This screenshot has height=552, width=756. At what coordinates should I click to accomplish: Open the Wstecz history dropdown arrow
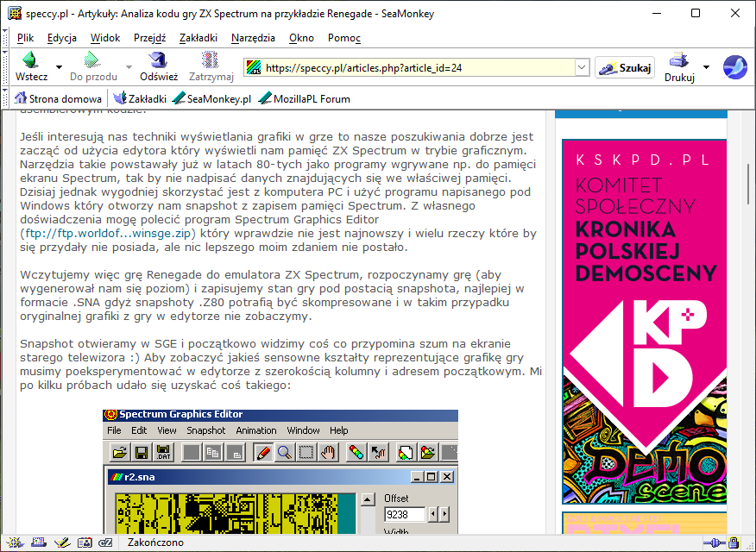click(x=59, y=67)
